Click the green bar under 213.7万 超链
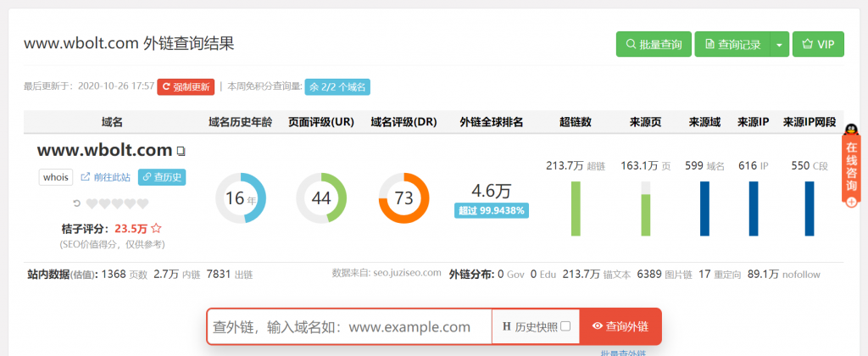868x356 pixels. click(576, 209)
